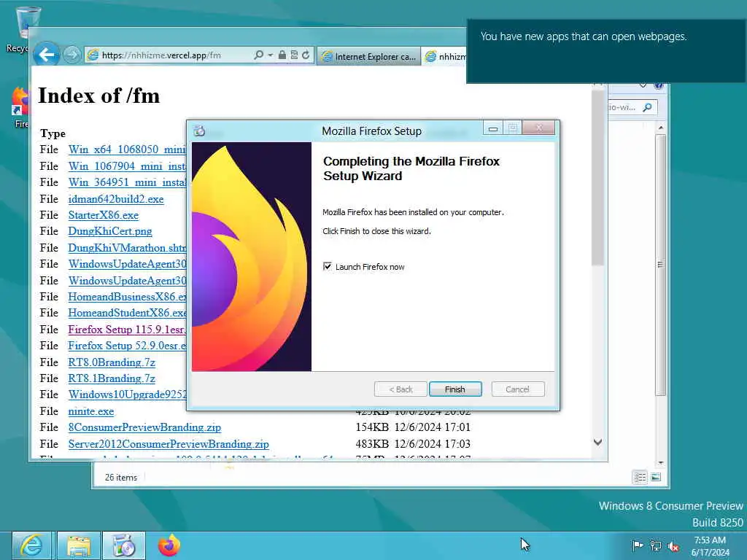Open the Win_364951_mini_instal link
Viewport: 747px width, 560px height.
point(127,182)
